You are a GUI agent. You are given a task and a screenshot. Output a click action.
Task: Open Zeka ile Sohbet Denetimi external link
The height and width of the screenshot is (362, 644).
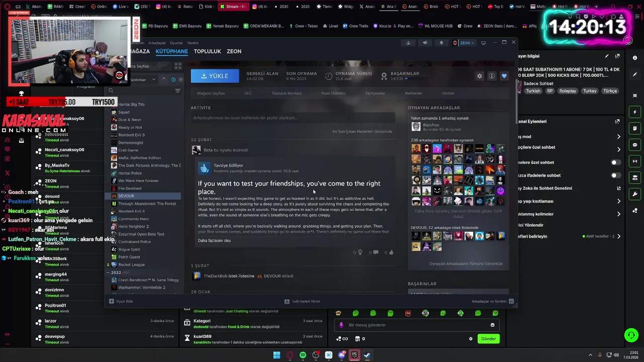[619, 188]
